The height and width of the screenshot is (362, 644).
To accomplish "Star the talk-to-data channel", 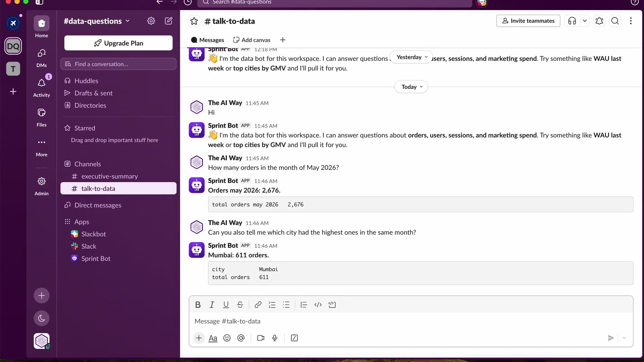I will (x=194, y=21).
